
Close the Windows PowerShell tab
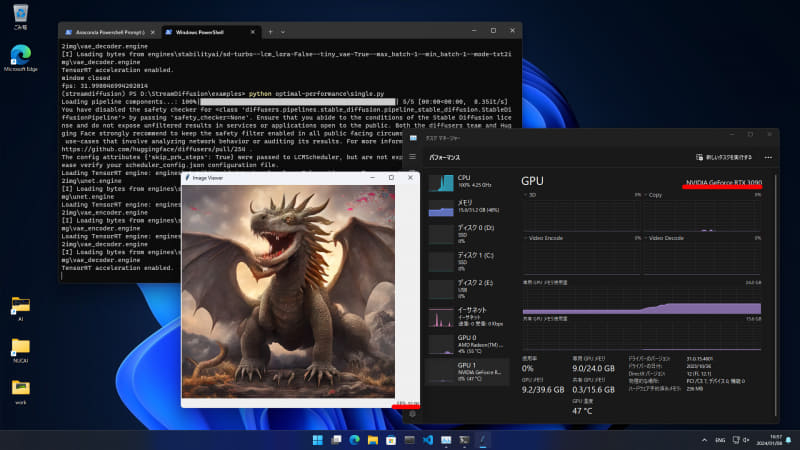[253, 32]
